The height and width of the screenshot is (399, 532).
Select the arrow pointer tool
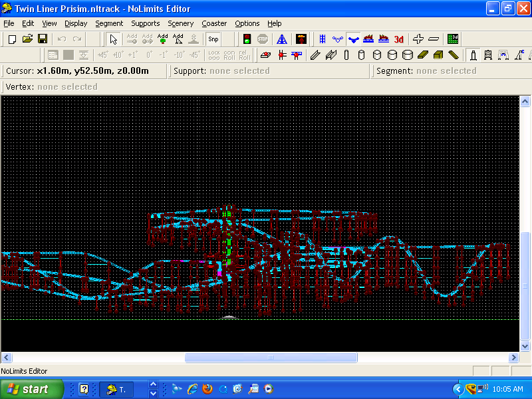click(113, 39)
